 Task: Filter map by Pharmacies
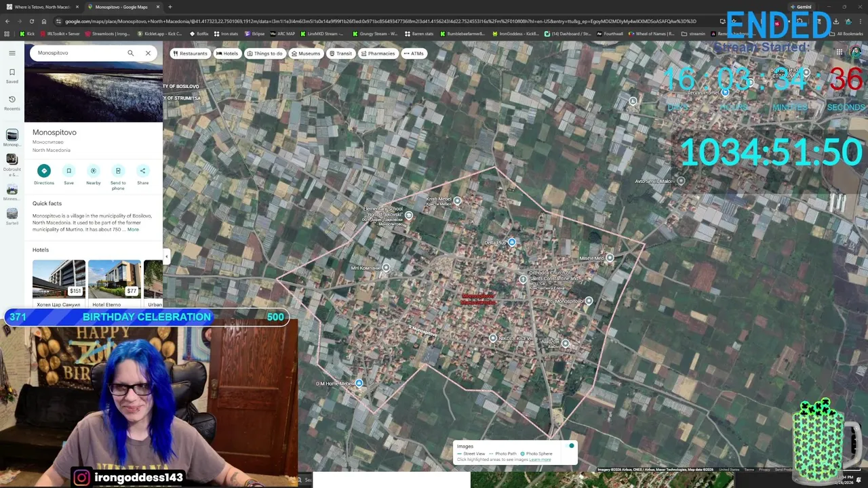pyautogui.click(x=377, y=54)
